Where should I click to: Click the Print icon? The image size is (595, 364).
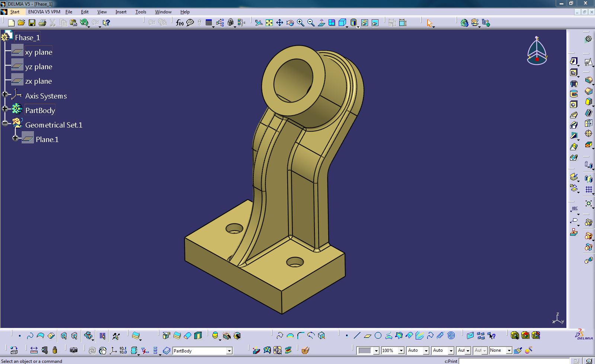pos(42,23)
